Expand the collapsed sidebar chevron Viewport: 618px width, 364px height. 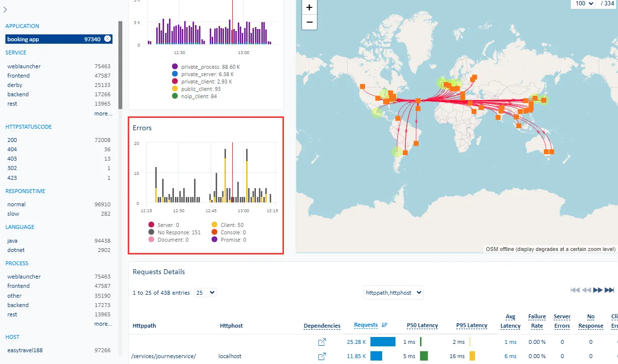[x=5, y=9]
